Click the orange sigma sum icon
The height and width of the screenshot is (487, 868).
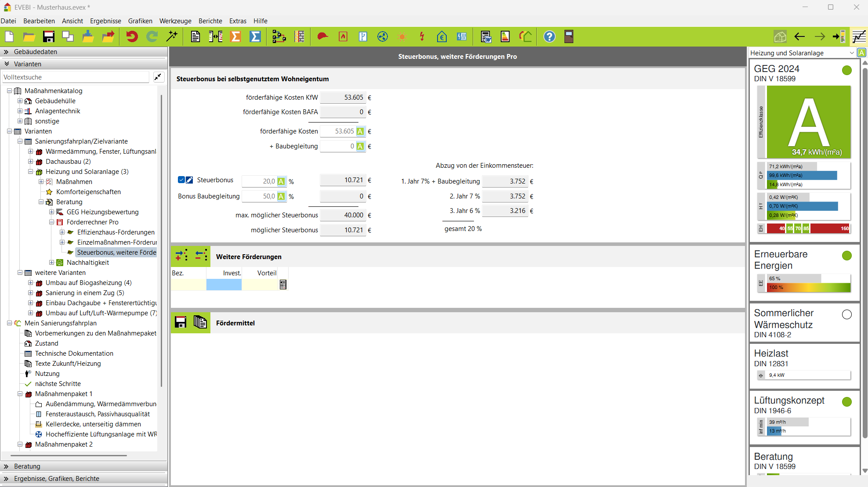[235, 36]
